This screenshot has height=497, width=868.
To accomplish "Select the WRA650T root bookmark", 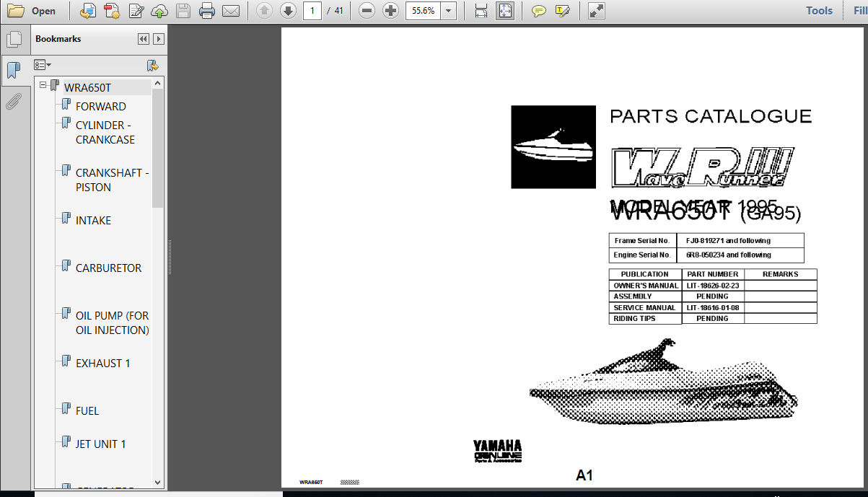I will pyautogui.click(x=88, y=88).
